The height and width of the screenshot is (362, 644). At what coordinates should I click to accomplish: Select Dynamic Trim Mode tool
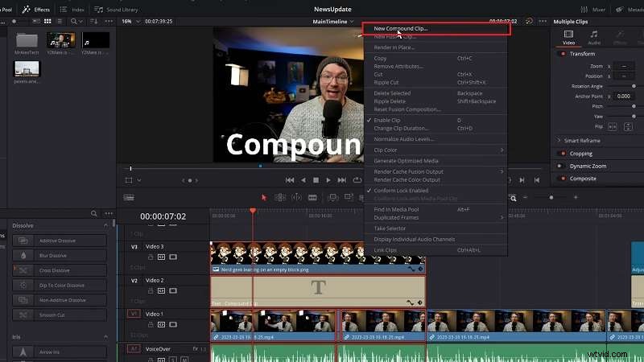click(296, 197)
